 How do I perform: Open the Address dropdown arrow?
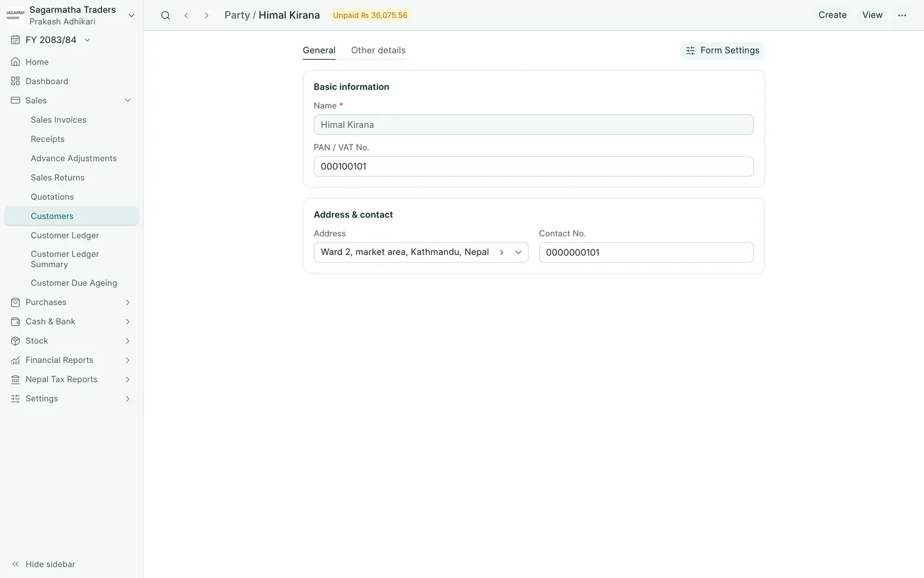click(518, 252)
